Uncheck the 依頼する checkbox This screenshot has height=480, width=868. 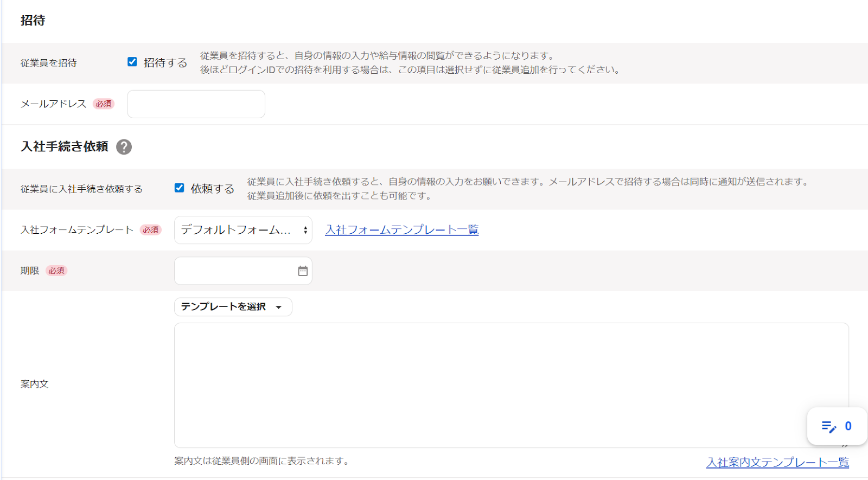coord(180,188)
